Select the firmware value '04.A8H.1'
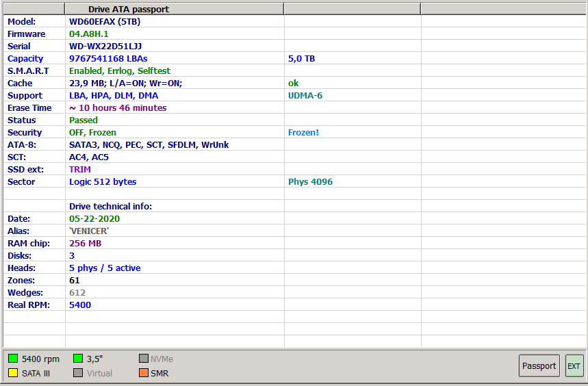 pyautogui.click(x=89, y=34)
